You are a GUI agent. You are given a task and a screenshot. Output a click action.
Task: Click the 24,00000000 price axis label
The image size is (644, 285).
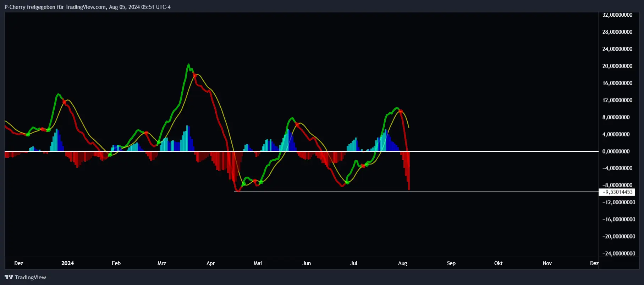[x=617, y=49]
